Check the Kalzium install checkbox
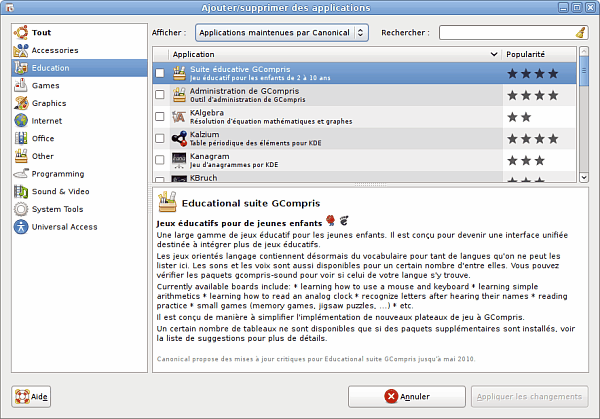This screenshot has width=600, height=419. coord(160,139)
